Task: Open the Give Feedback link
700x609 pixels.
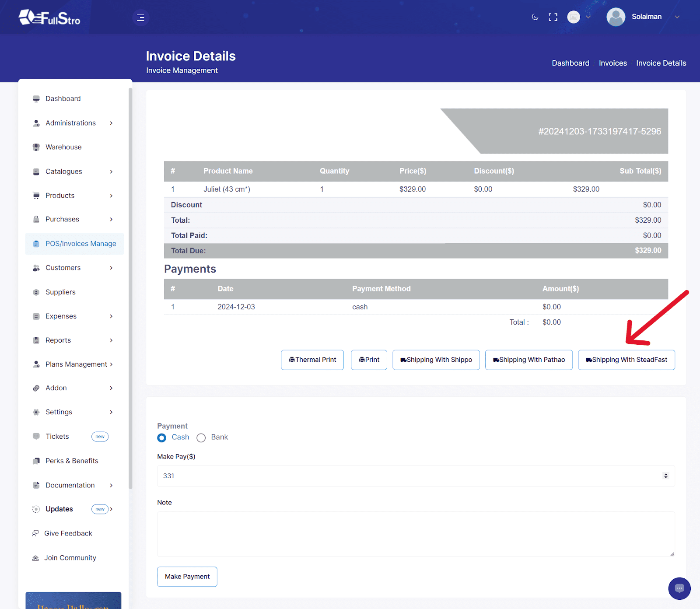Action: [x=68, y=533]
